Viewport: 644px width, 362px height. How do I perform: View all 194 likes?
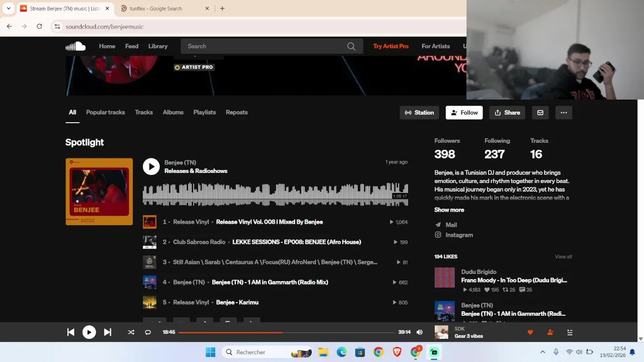point(563,256)
